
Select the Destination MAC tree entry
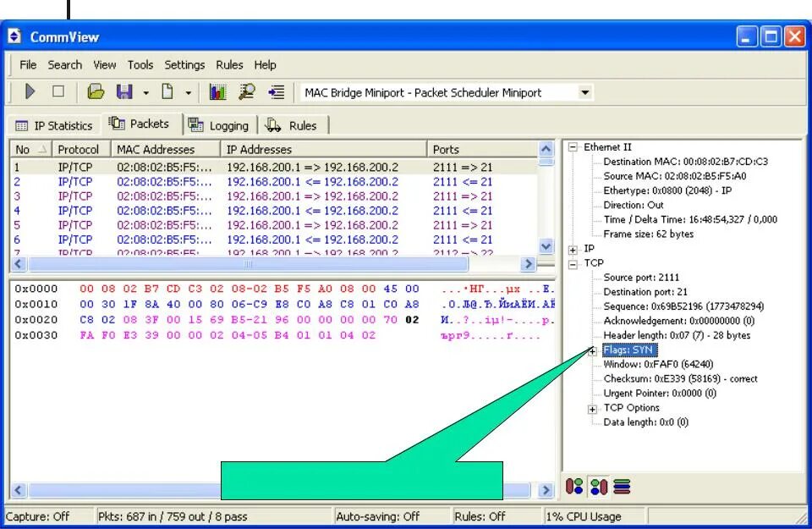point(686,162)
